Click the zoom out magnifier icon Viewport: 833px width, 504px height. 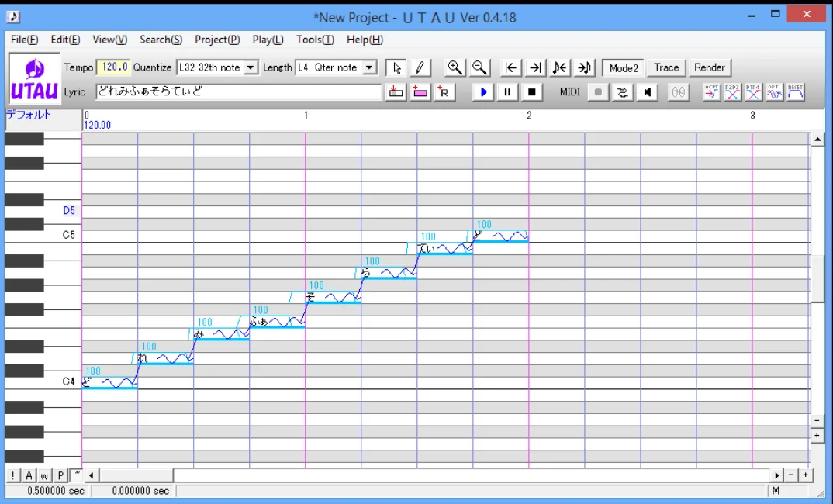click(x=479, y=68)
